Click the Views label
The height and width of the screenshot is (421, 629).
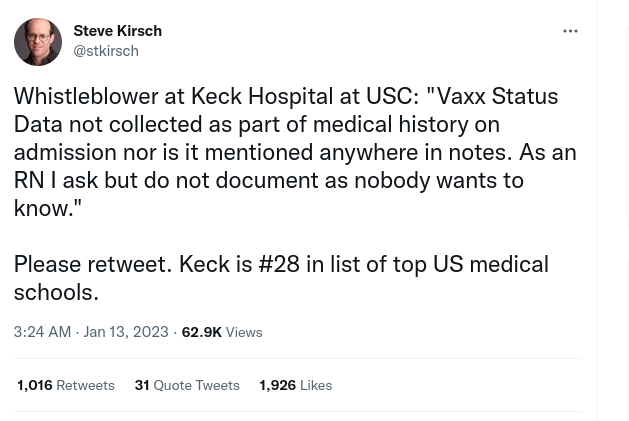pyautogui.click(x=244, y=333)
